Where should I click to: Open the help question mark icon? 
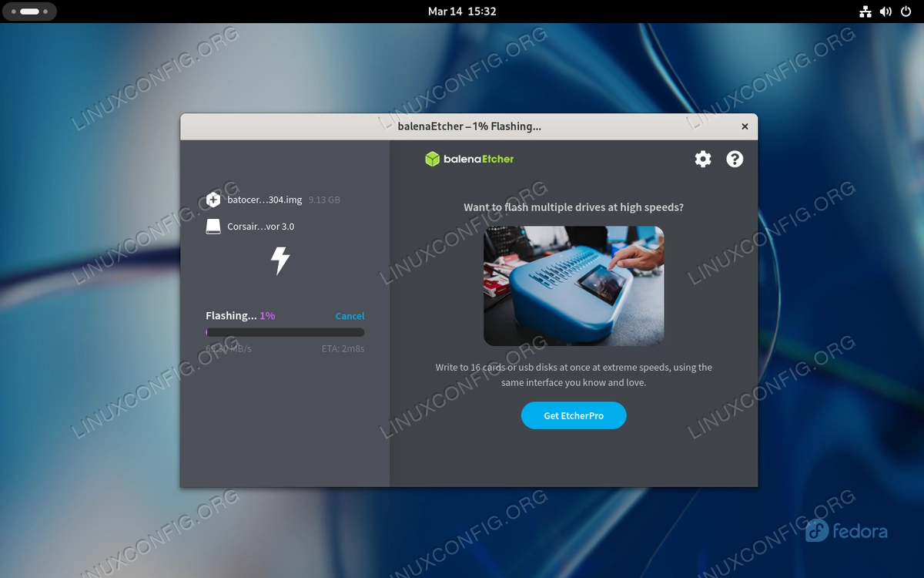click(x=735, y=159)
